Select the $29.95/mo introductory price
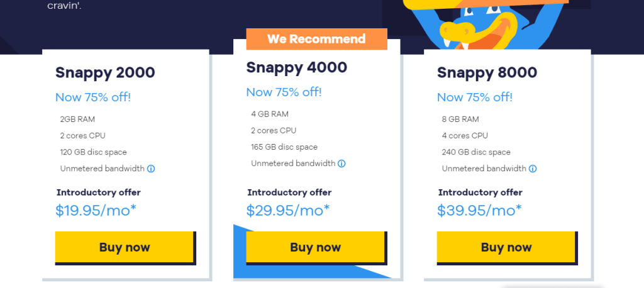644x288 pixels. pos(287,210)
